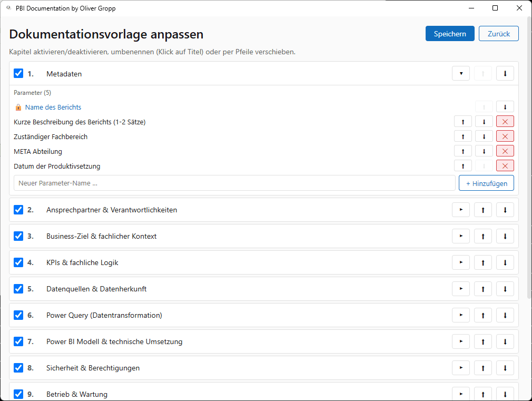Toggle Sicherheit & Berechtigungen checkbox
This screenshot has height=401, width=532.
(x=18, y=368)
